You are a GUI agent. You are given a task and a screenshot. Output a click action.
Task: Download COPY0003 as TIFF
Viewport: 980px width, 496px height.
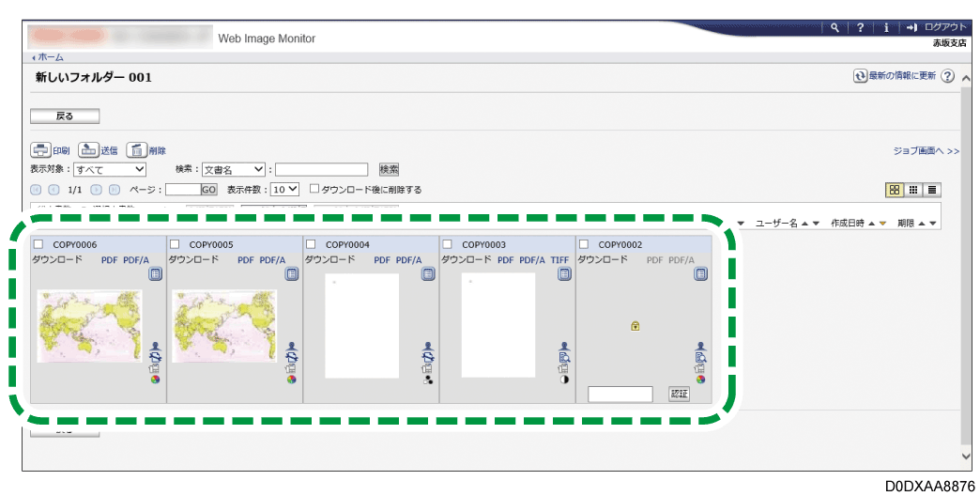[559, 259]
